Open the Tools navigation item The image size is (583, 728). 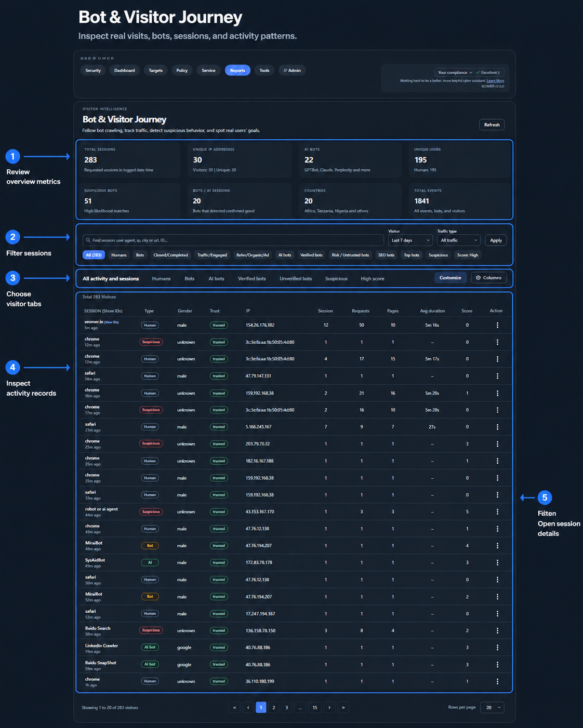(x=264, y=71)
